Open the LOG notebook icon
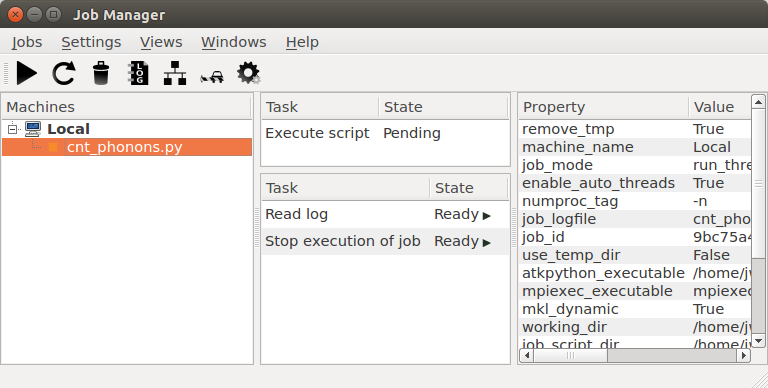Image resolution: width=768 pixels, height=388 pixels. (x=138, y=73)
